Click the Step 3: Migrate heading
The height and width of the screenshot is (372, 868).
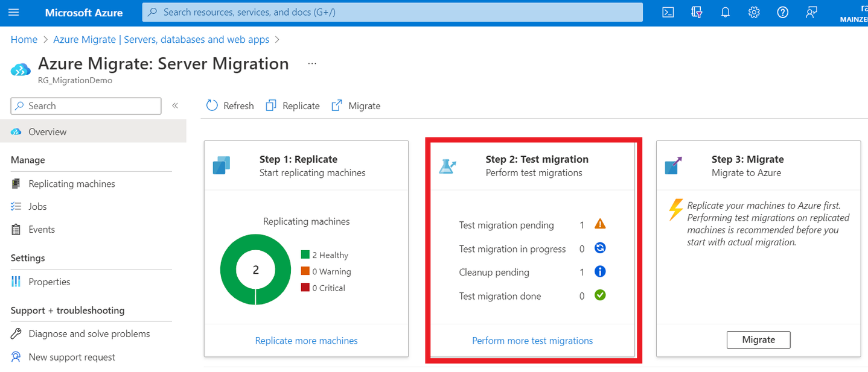pyautogui.click(x=747, y=159)
